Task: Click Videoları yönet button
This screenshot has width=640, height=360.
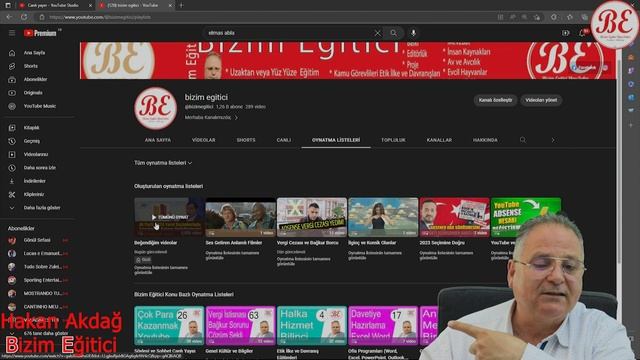Action: [541, 100]
